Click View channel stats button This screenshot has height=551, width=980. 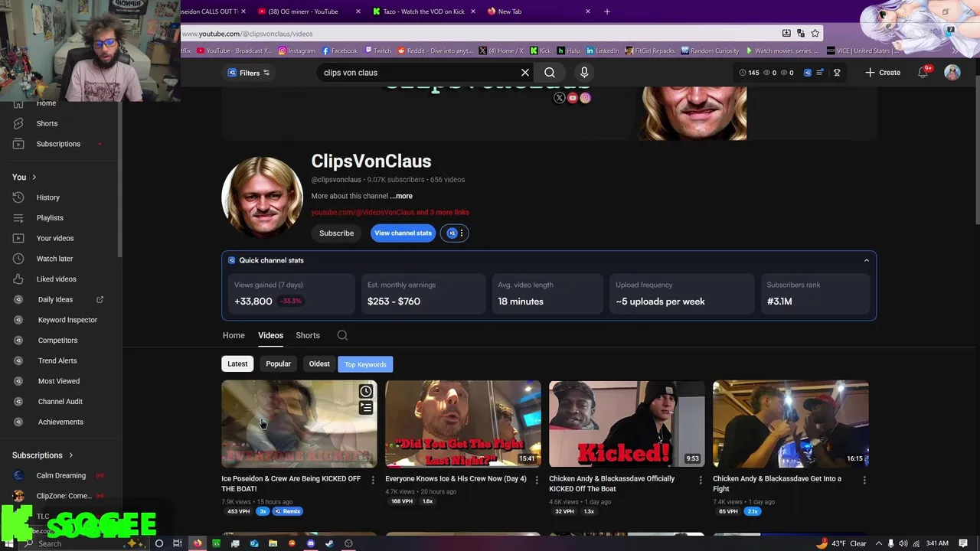[x=403, y=233]
